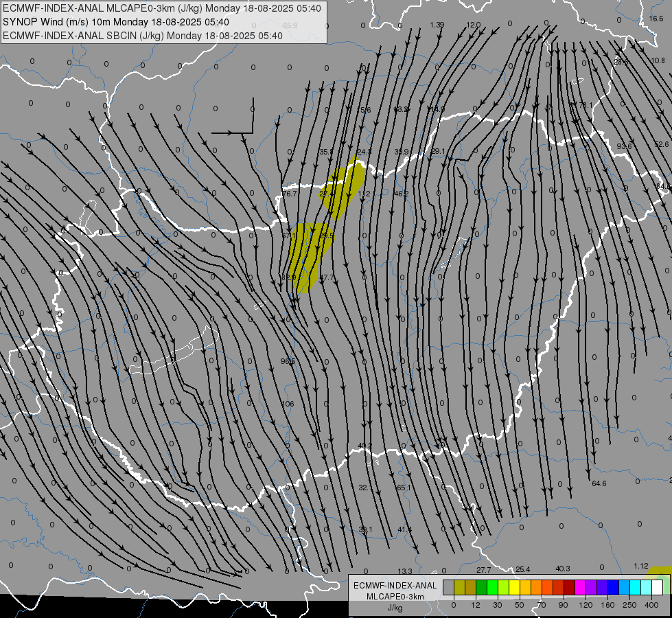Click the map value 15.6
The image size is (672, 618).
coord(365,111)
